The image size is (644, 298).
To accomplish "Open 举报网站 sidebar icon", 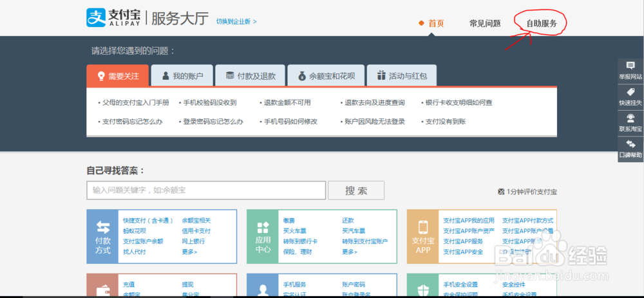I will tap(630, 66).
